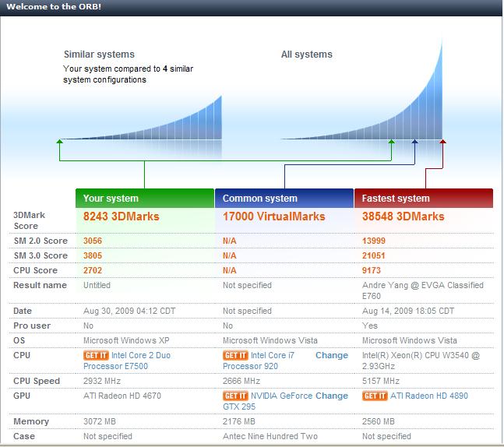Click the 2176 MB memory value

pyautogui.click(x=239, y=421)
